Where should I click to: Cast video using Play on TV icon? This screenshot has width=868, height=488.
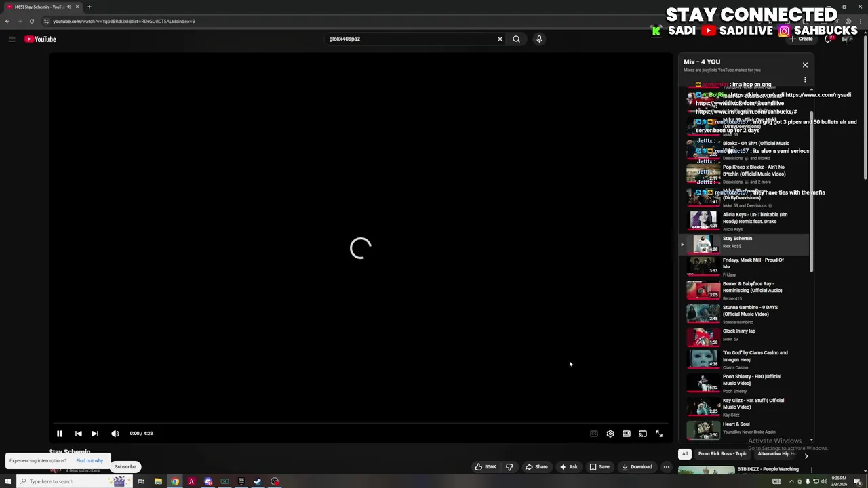click(643, 434)
